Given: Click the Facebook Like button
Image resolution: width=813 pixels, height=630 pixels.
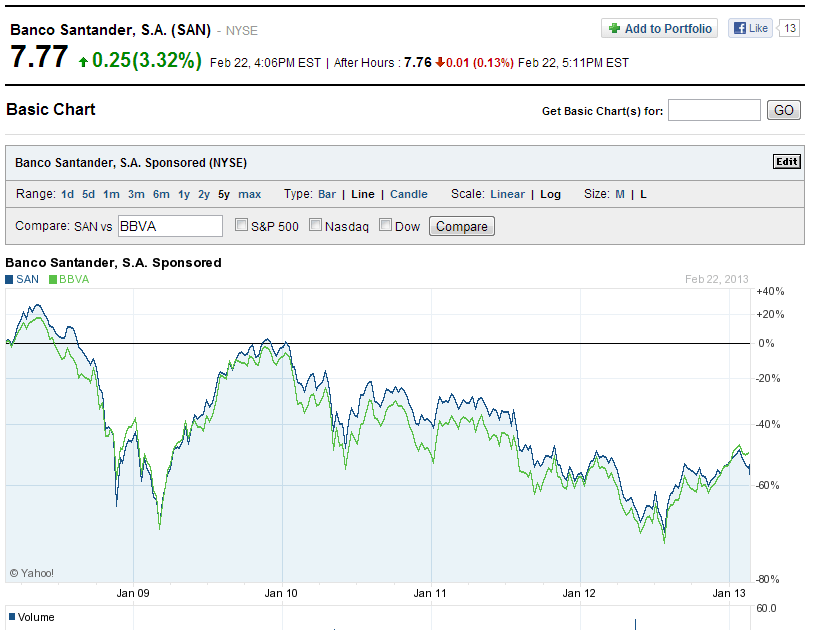Looking at the screenshot, I should coord(750,28).
